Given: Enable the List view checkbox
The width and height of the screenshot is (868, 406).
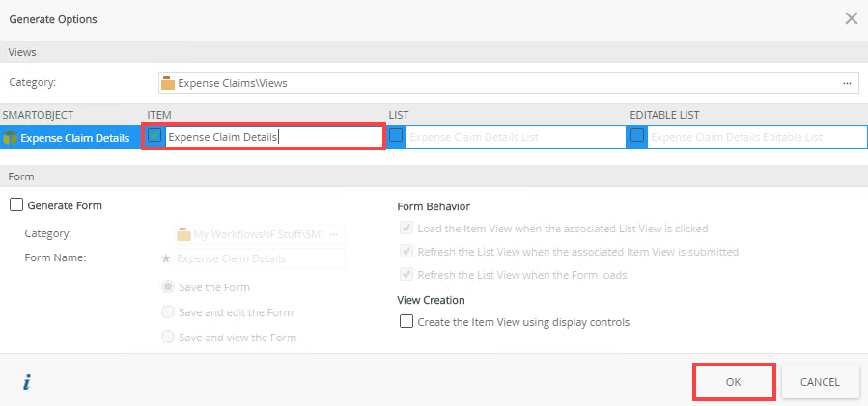Looking at the screenshot, I should click(396, 137).
